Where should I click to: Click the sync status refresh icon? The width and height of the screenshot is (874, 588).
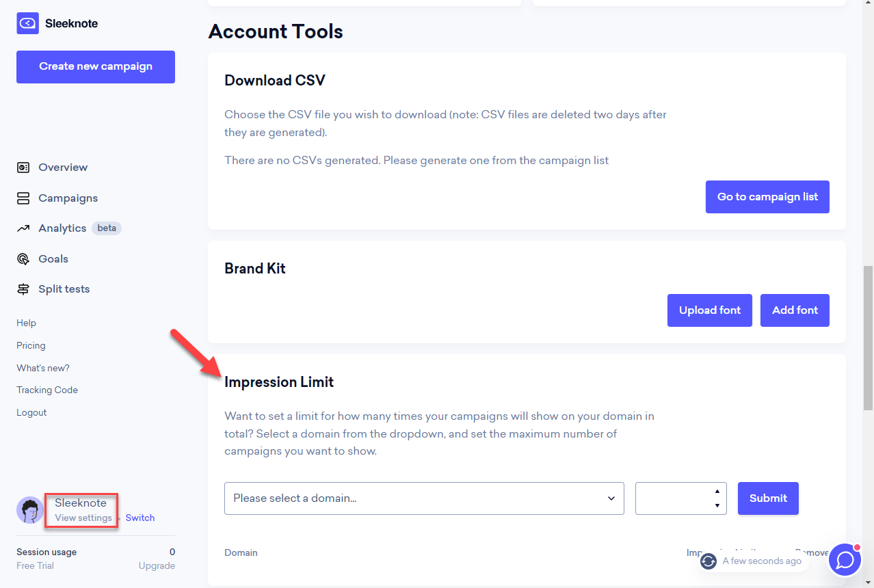point(709,561)
